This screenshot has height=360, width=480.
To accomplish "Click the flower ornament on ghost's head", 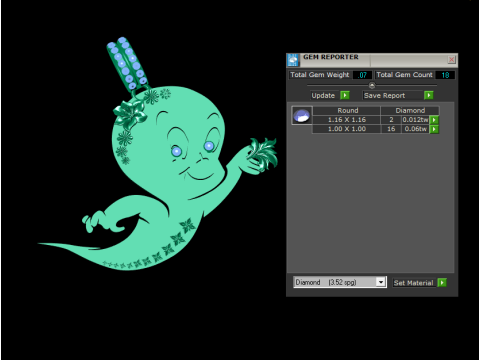I will point(130,114).
